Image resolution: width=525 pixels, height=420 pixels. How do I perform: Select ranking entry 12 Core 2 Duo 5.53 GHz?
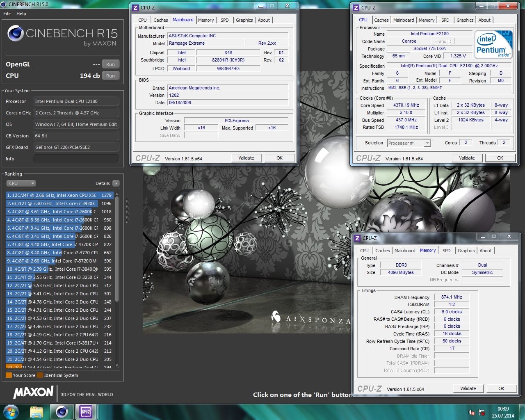point(59,285)
